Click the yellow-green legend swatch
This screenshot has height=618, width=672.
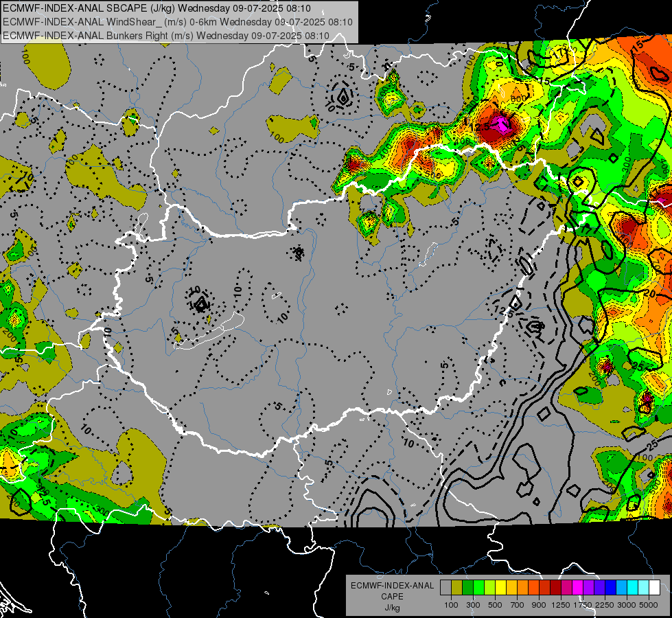click(x=489, y=588)
